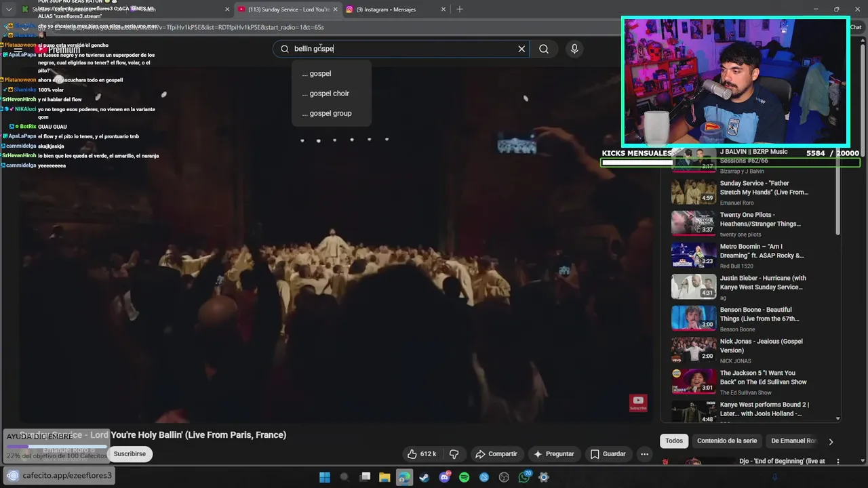
Task: Save video with the Guardar button
Action: (x=608, y=454)
